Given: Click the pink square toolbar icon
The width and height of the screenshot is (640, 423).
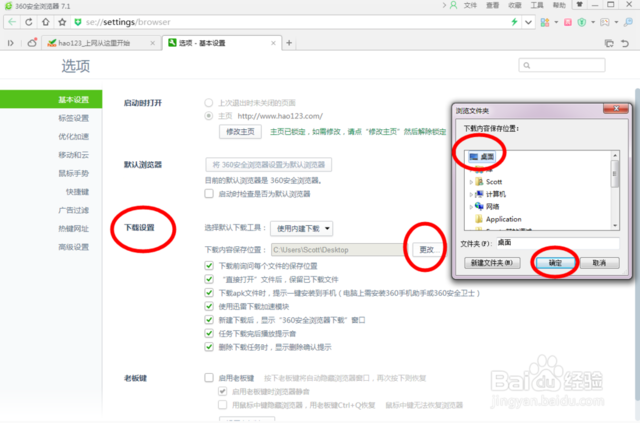Looking at the screenshot, I should (x=568, y=22).
